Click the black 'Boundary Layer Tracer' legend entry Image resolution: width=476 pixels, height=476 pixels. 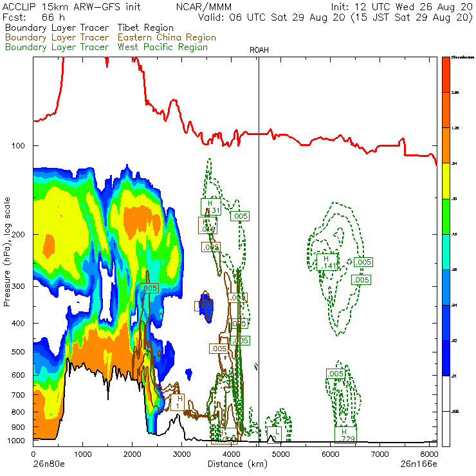tap(57, 28)
